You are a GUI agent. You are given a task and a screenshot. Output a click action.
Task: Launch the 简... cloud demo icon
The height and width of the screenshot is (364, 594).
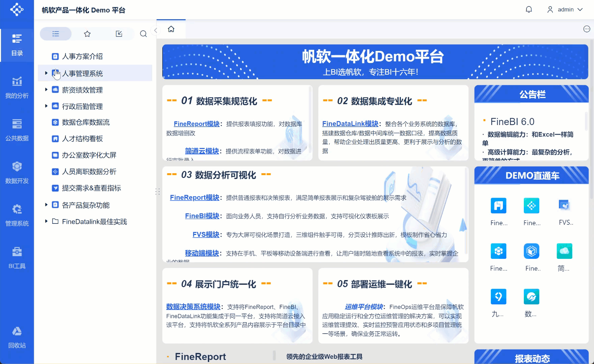pos(565,251)
